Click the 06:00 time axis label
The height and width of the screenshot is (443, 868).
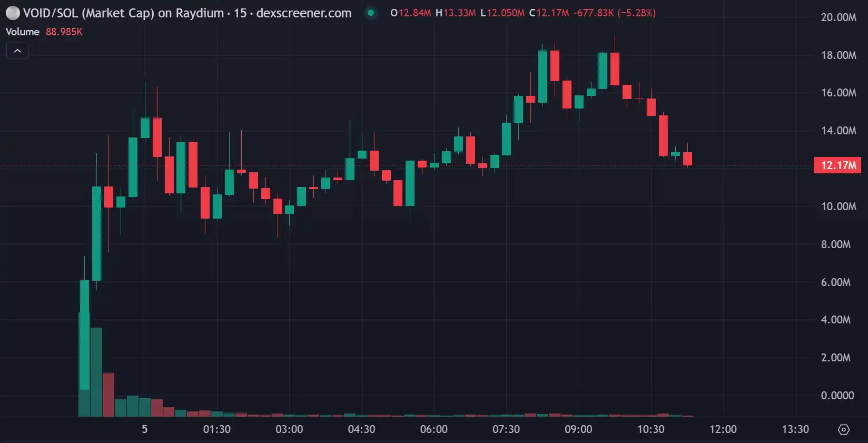pyautogui.click(x=433, y=429)
